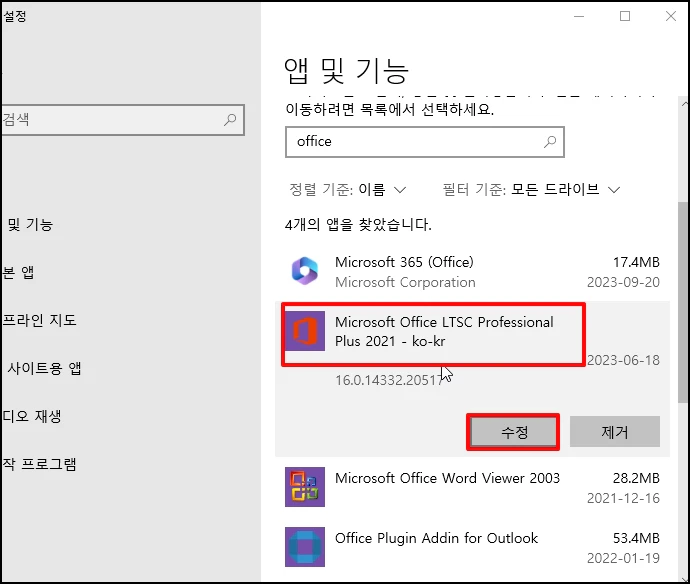This screenshot has width=690, height=584.
Task: Open the 디오 재생 sidebar item
Action: point(32,416)
